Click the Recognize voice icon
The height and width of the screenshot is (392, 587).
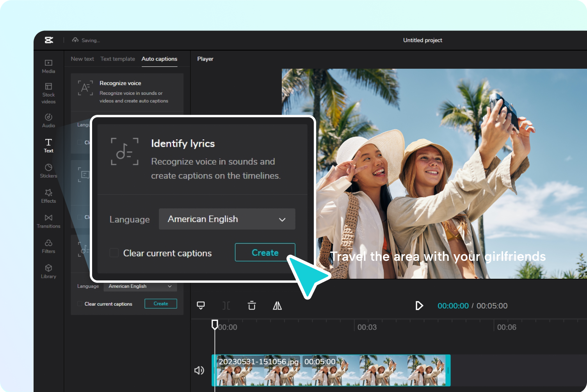coord(85,88)
